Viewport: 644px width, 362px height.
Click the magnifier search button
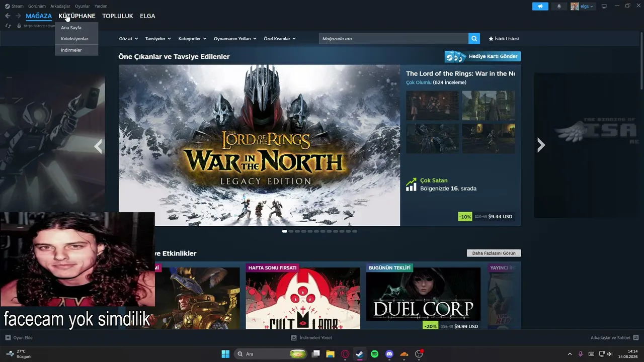[x=474, y=39]
